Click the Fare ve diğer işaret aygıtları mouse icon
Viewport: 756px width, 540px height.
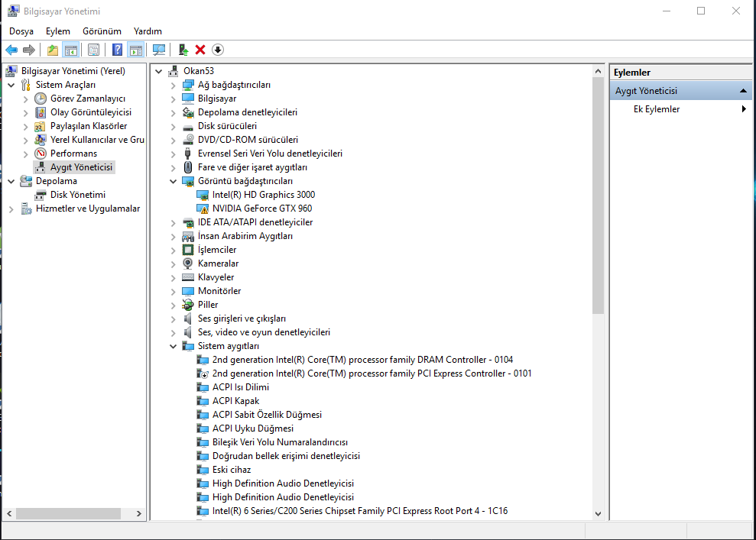pos(187,167)
